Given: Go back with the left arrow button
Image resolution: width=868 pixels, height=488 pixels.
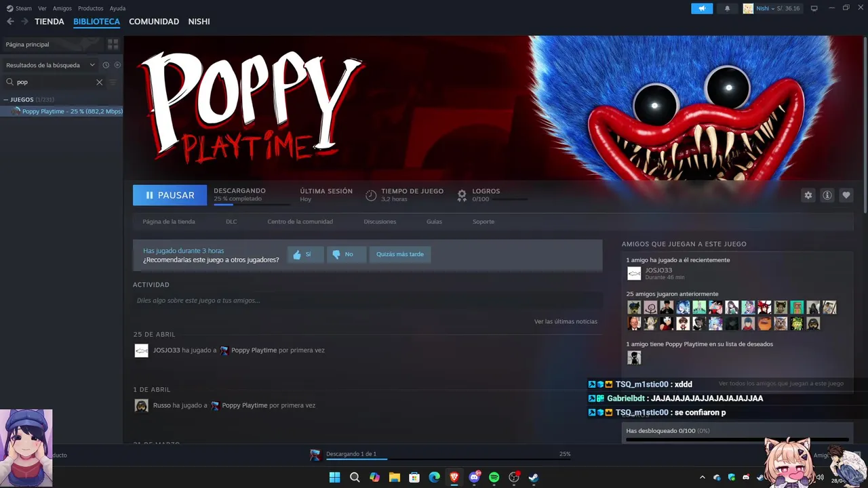Looking at the screenshot, I should coord(10,22).
